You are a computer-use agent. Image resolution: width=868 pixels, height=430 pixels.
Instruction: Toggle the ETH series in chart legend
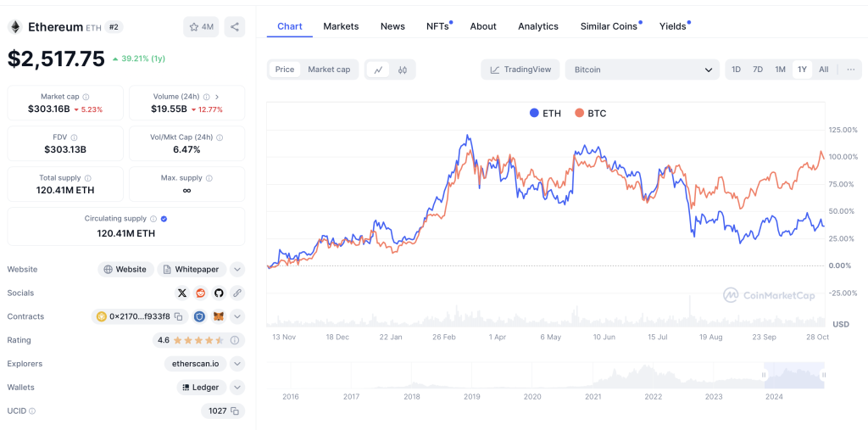coord(545,114)
